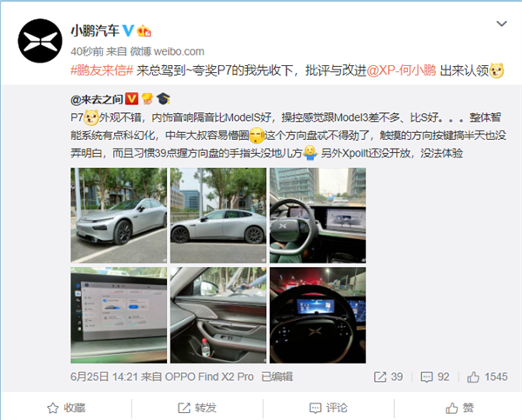Open the door panel interior photo

[218, 315]
